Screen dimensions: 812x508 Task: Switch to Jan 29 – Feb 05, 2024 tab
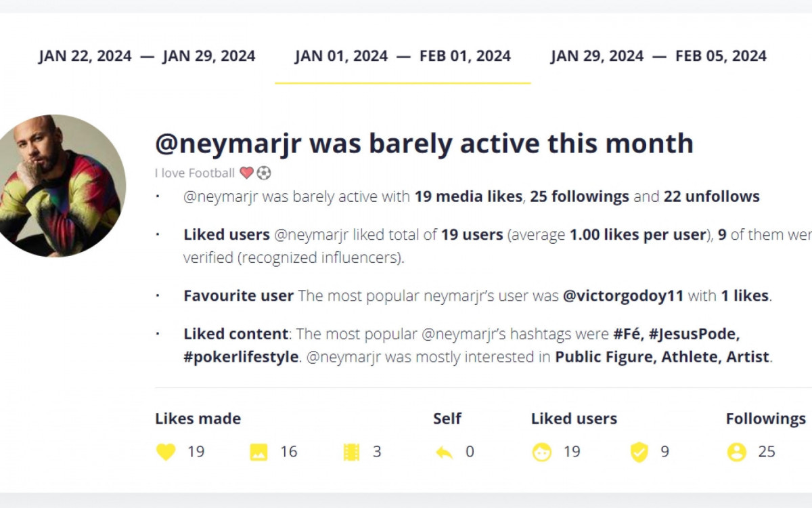tap(658, 56)
